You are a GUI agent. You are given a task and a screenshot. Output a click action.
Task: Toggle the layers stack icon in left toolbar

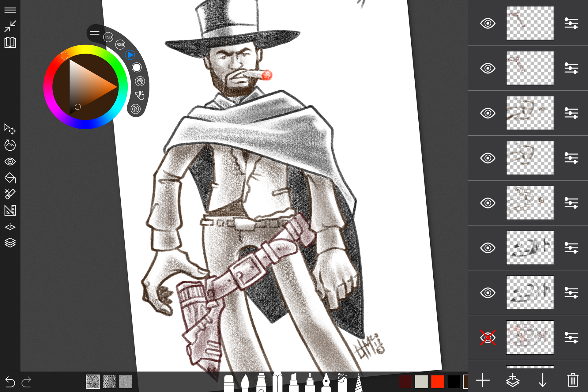point(10,243)
